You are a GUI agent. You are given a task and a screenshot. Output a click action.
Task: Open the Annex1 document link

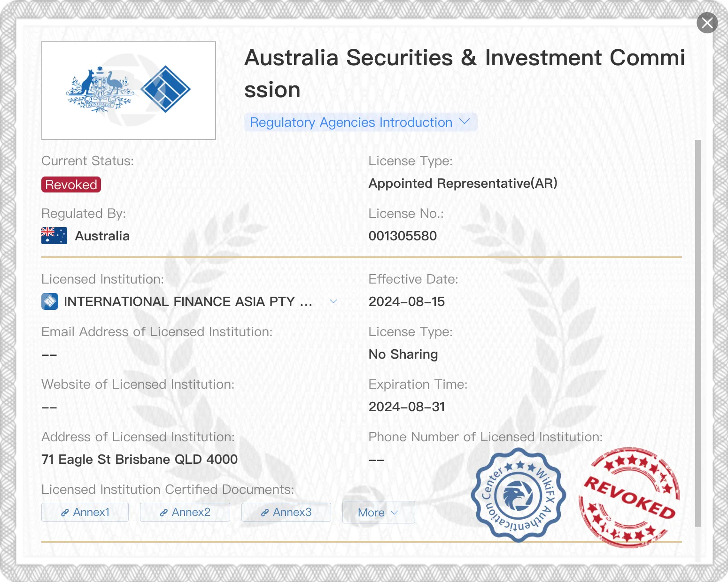[x=85, y=512]
